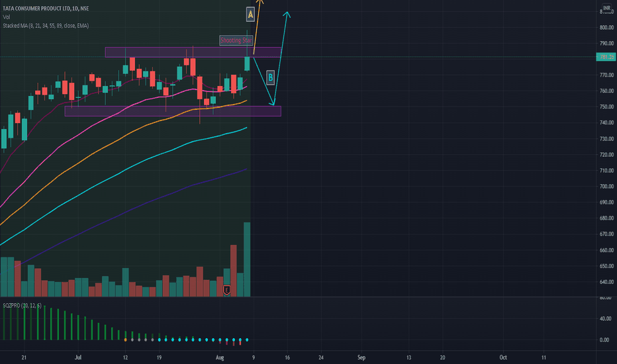Select the 'B' scenario text label
617x364 pixels.
point(270,77)
